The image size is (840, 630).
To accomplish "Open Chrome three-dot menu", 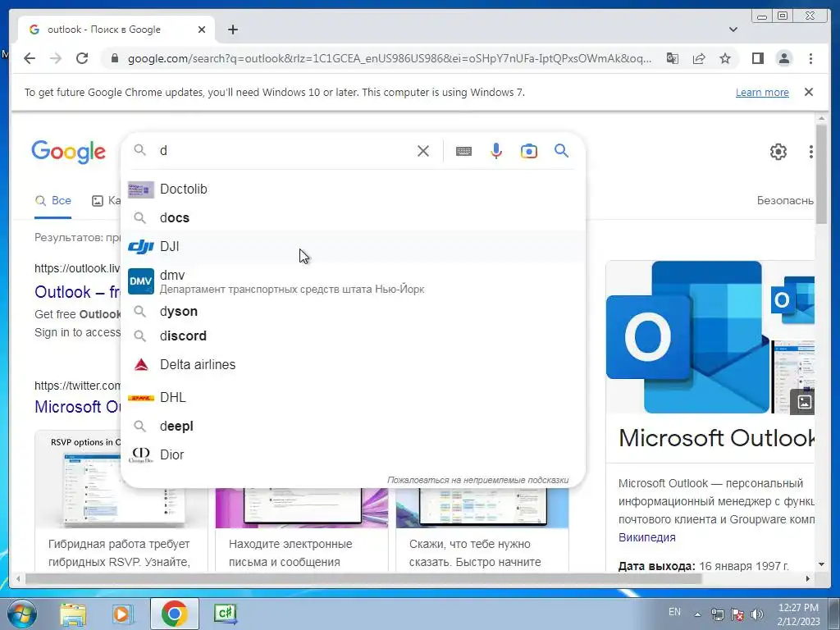I will tap(810, 58).
